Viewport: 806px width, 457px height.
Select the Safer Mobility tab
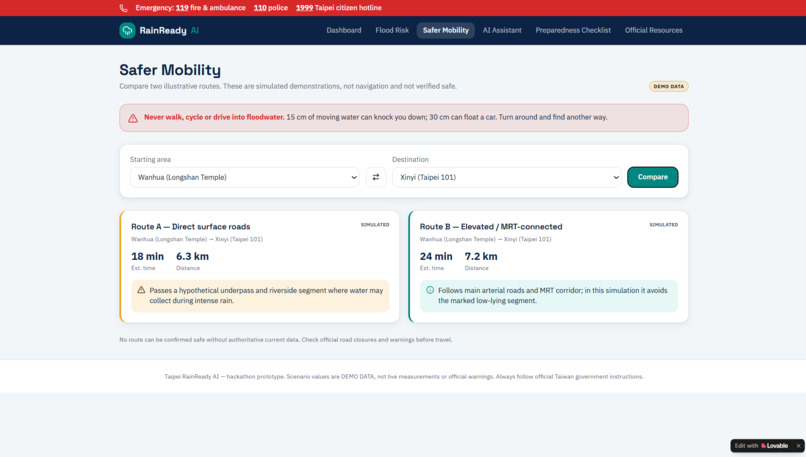(x=446, y=30)
